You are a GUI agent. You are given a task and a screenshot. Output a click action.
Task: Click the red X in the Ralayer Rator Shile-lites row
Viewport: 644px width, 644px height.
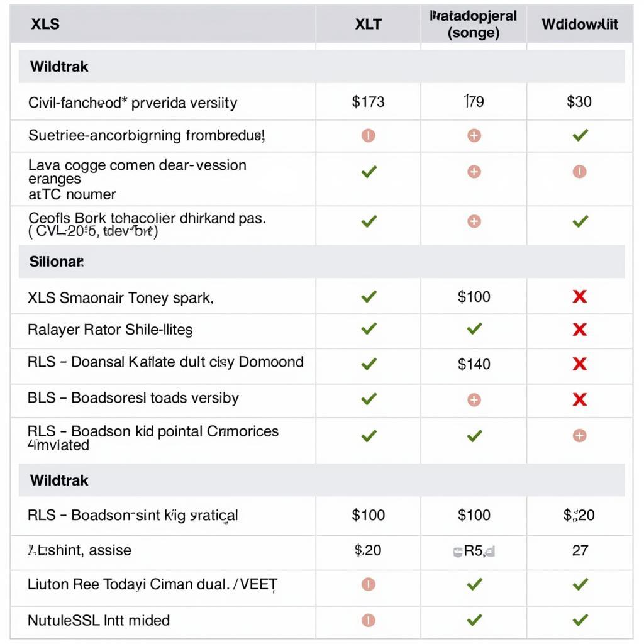pyautogui.click(x=580, y=330)
